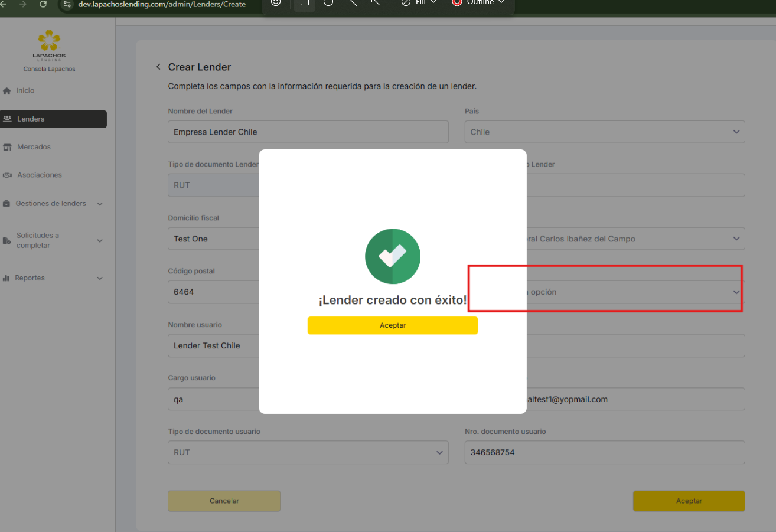Click the Inicio home icon in sidebar
776x532 pixels.
pos(7,91)
